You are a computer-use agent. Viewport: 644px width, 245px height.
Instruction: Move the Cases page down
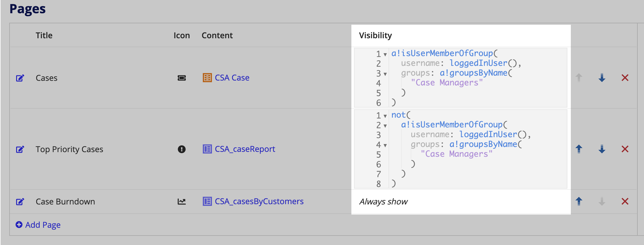pos(602,78)
